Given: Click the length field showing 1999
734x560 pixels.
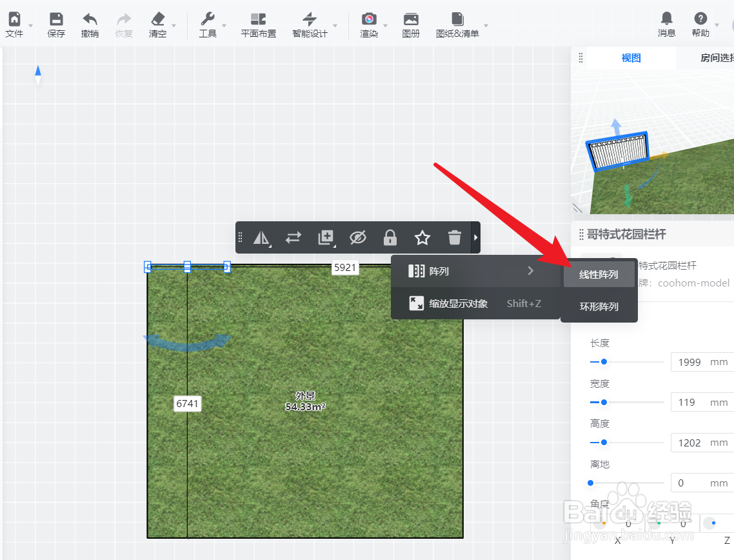Looking at the screenshot, I should pos(702,362).
